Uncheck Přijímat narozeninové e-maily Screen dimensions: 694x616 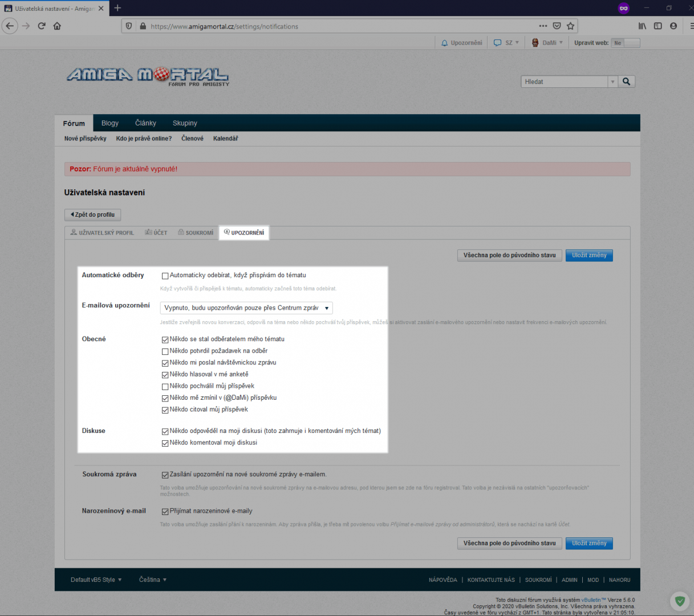165,512
